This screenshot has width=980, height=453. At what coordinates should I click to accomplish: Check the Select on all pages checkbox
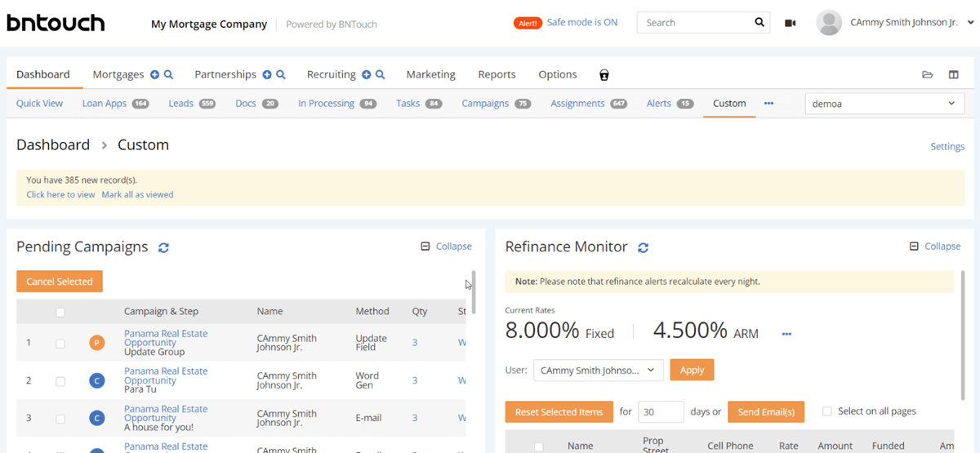(x=827, y=411)
